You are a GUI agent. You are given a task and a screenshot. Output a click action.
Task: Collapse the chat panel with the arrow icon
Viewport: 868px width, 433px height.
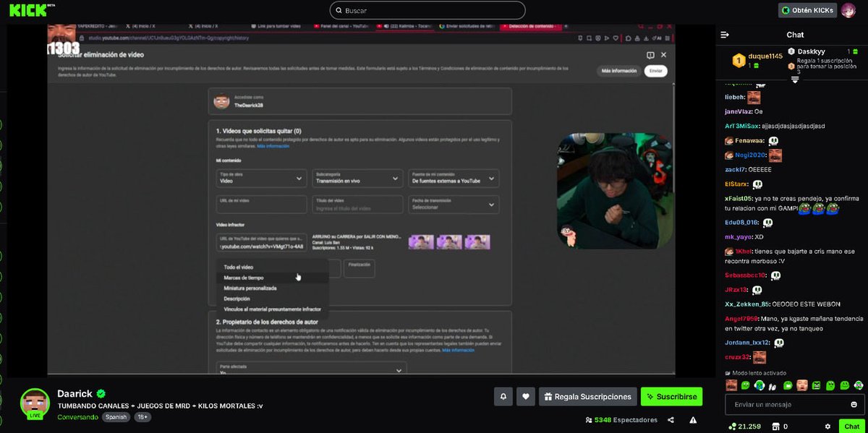[725, 35]
